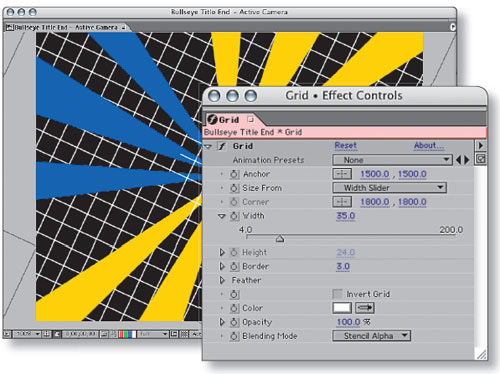This screenshot has width=500, height=374.
Task: Click the Height value 24.0
Action: (345, 253)
